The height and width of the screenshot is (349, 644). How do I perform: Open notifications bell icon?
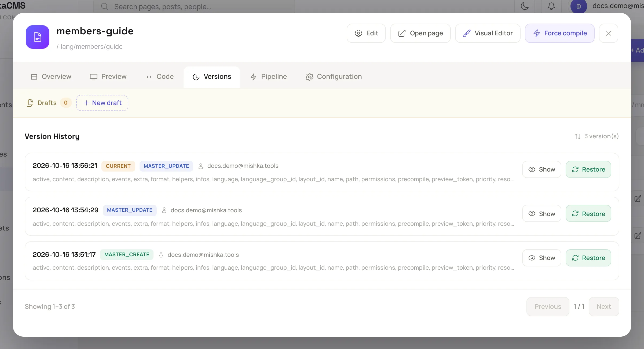click(x=551, y=6)
